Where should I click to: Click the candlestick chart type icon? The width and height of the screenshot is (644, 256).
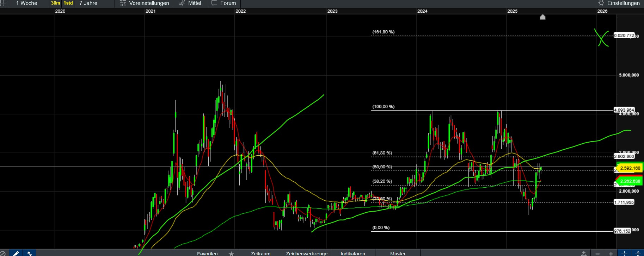click(182, 3)
